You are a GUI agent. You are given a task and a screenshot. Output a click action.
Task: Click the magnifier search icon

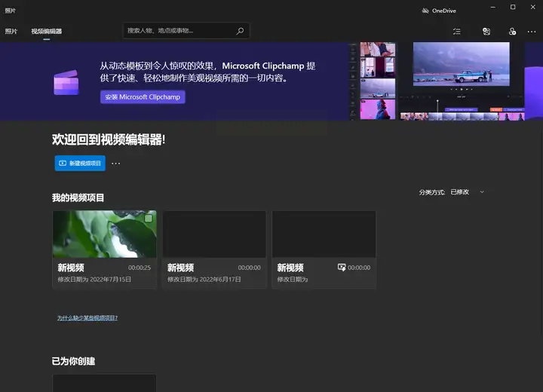tap(240, 31)
